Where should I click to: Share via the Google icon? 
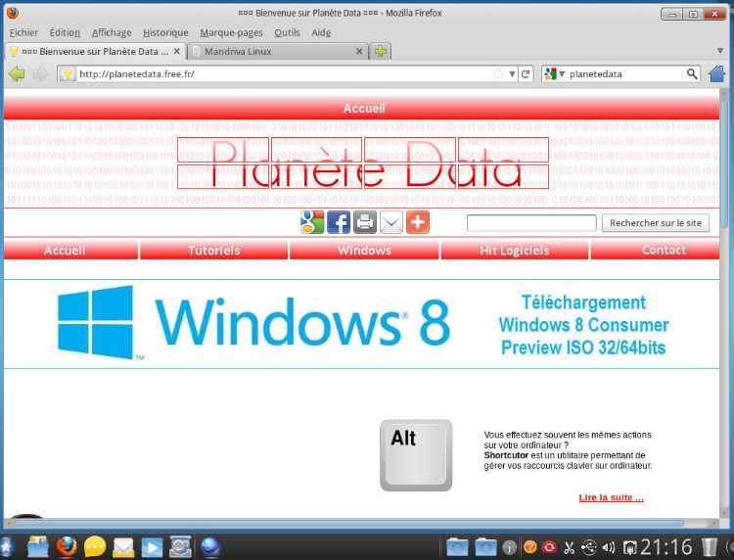click(312, 222)
